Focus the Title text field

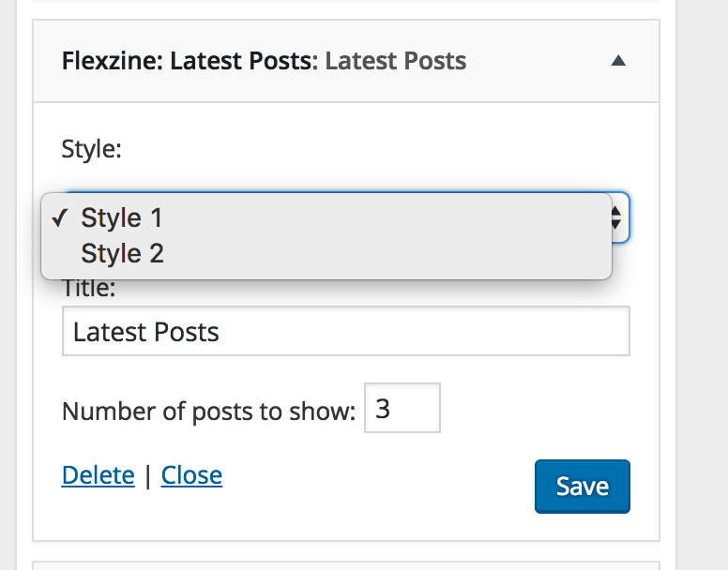[346, 331]
